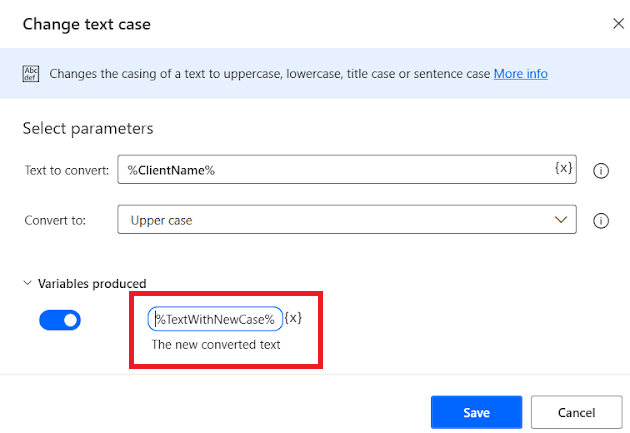
Task: Edit the %TextWithNewCase% variable name field
Action: point(215,319)
